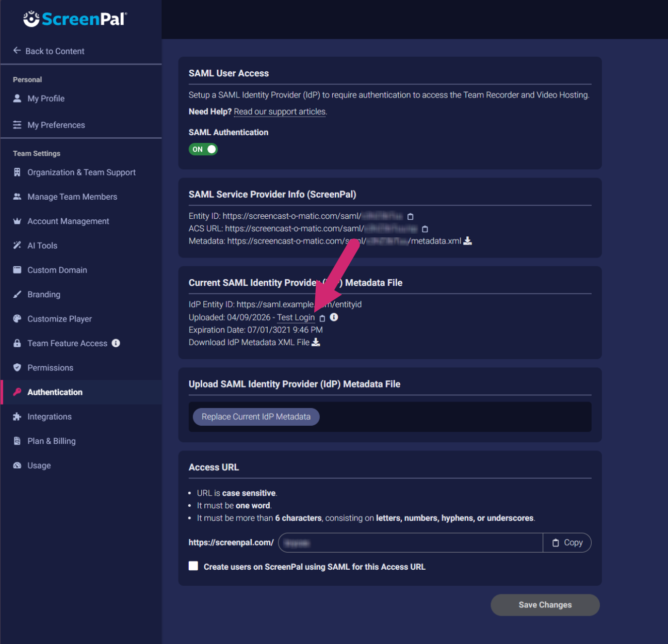Click the Manage Team Members people icon

tap(17, 197)
